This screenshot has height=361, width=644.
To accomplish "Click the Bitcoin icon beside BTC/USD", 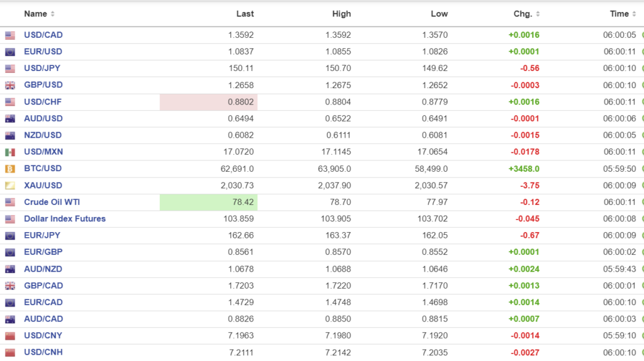I will coord(10,169).
